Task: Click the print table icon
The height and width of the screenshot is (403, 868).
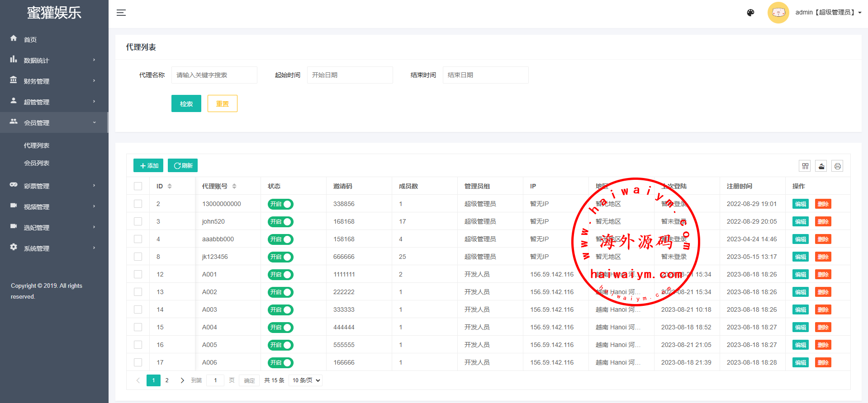Action: click(837, 166)
